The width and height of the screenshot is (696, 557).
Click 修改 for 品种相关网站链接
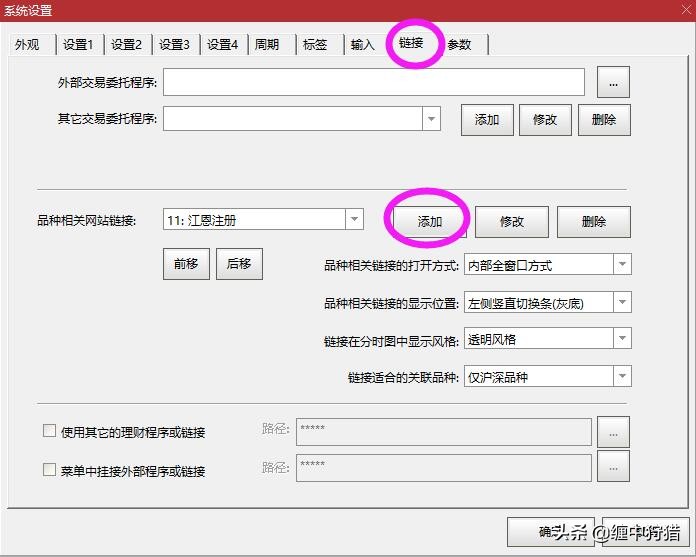512,221
